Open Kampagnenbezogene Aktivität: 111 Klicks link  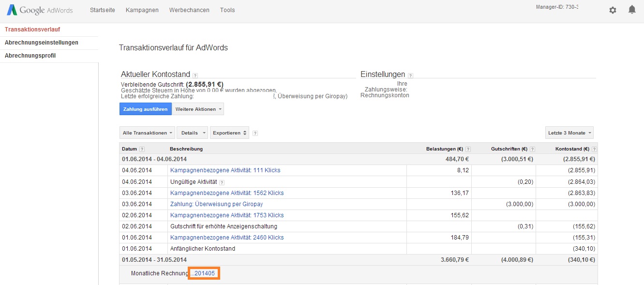[x=225, y=170]
